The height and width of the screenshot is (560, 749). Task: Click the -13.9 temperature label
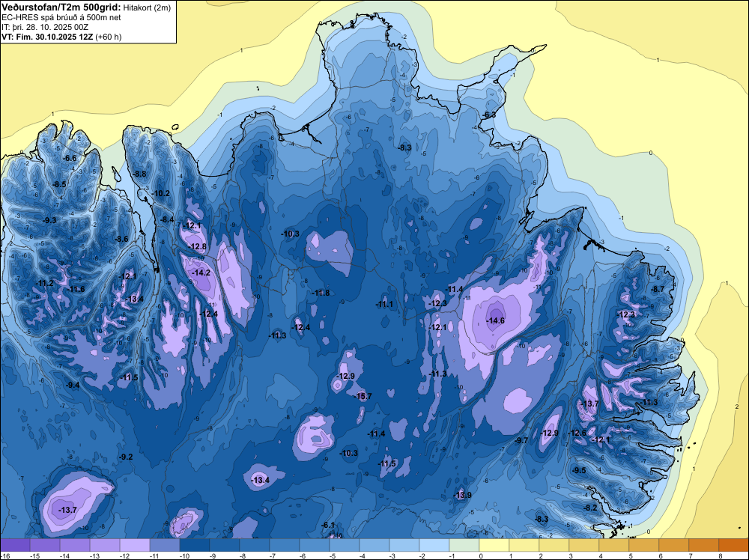462,495
